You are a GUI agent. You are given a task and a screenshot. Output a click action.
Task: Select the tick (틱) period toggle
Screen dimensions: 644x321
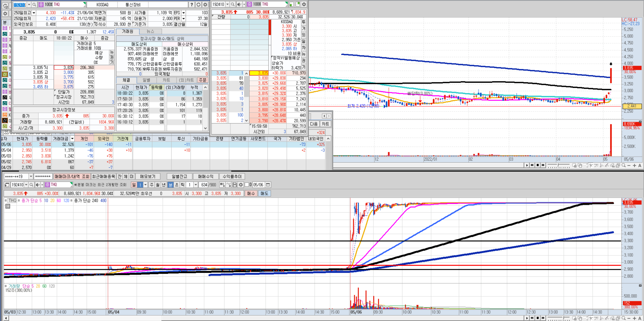click(183, 185)
